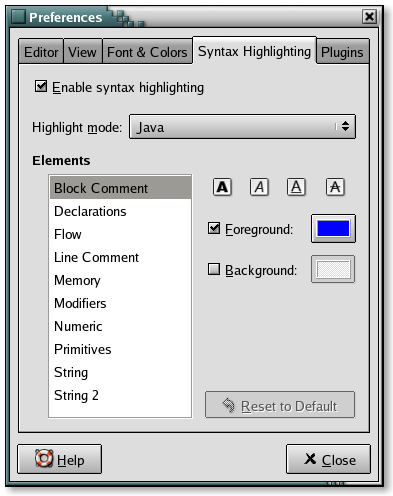
Task: Open the Background color swatch
Action: pyautogui.click(x=333, y=269)
